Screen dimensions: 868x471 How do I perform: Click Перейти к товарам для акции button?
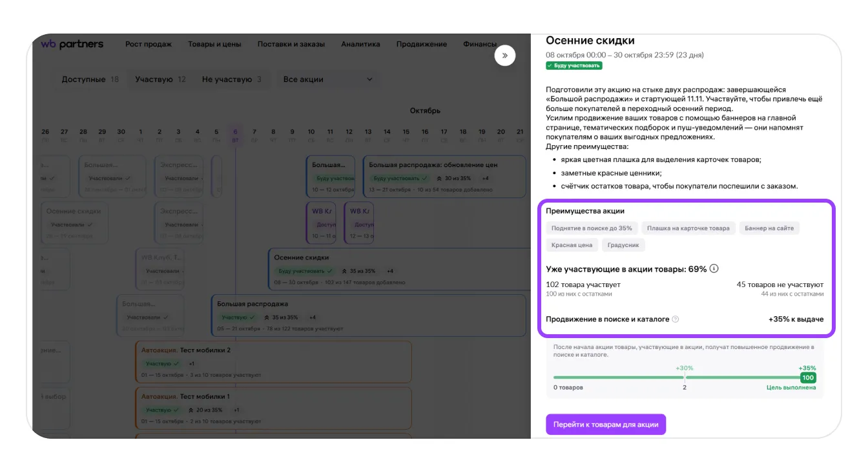pos(606,425)
